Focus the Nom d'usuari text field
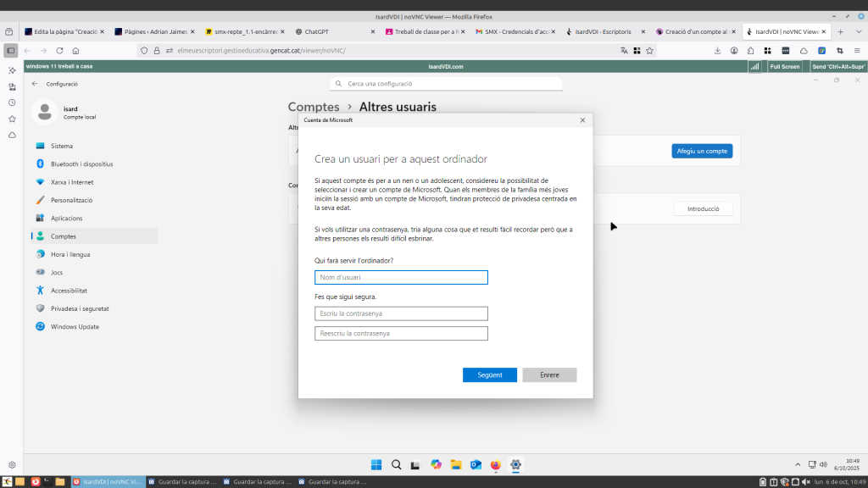Screen dimensions: 868x488 401,277
